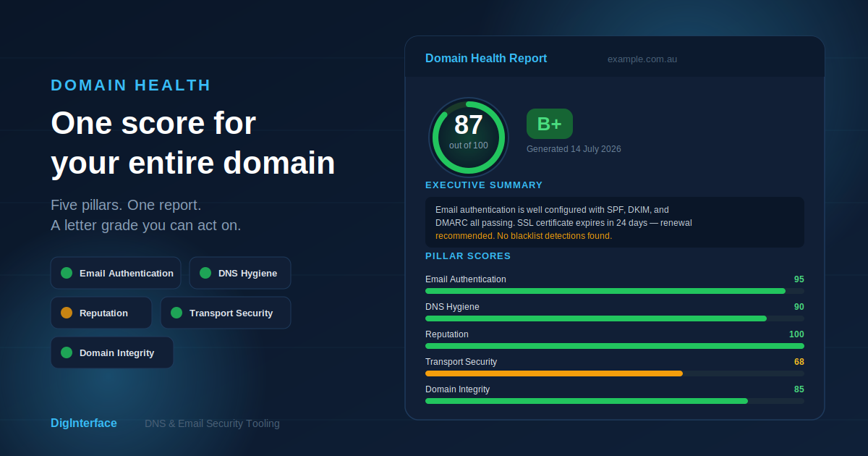
Task: Click the DNS & Email Security Tooling tagline
Action: pyautogui.click(x=212, y=423)
